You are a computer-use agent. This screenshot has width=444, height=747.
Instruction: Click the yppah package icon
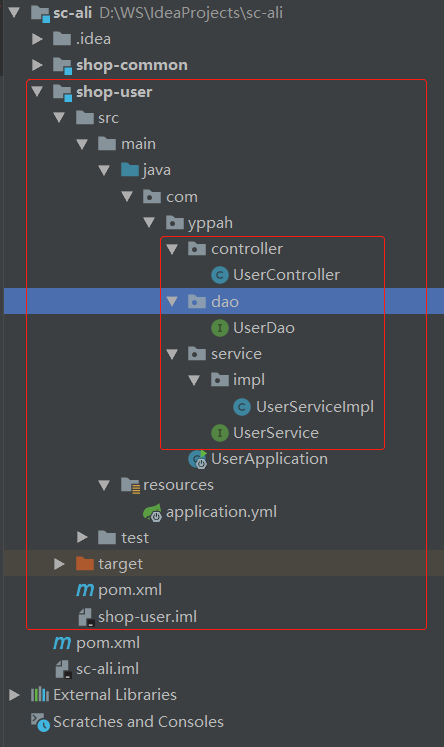coord(174,222)
